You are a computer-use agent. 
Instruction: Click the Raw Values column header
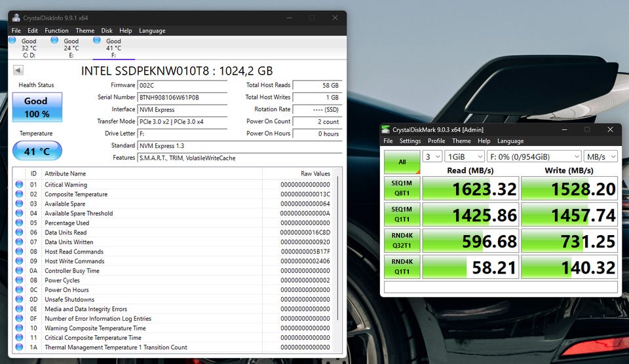pyautogui.click(x=299, y=173)
